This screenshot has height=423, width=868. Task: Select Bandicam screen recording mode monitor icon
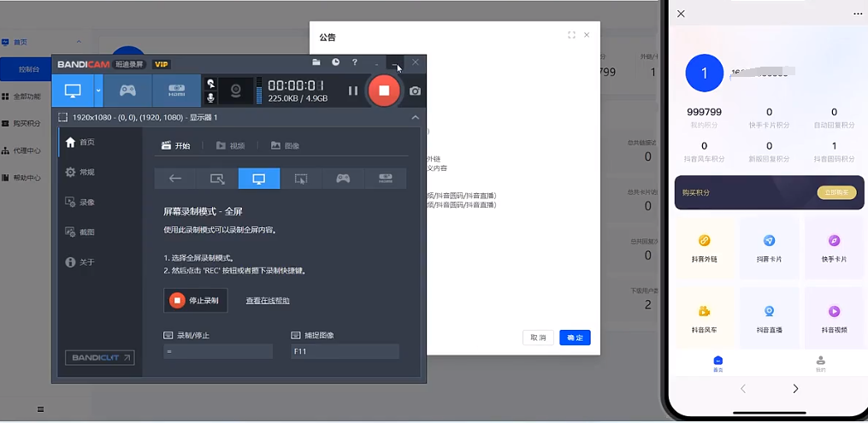[73, 91]
